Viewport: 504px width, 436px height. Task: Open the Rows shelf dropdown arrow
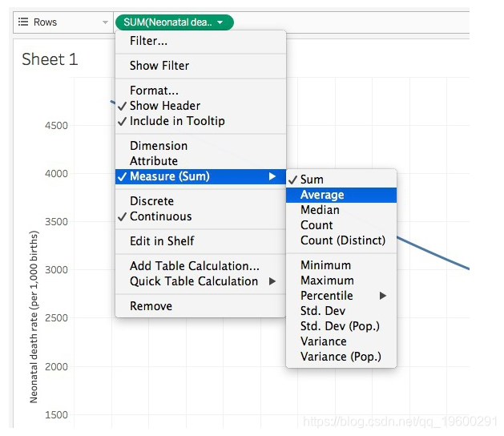(x=105, y=22)
